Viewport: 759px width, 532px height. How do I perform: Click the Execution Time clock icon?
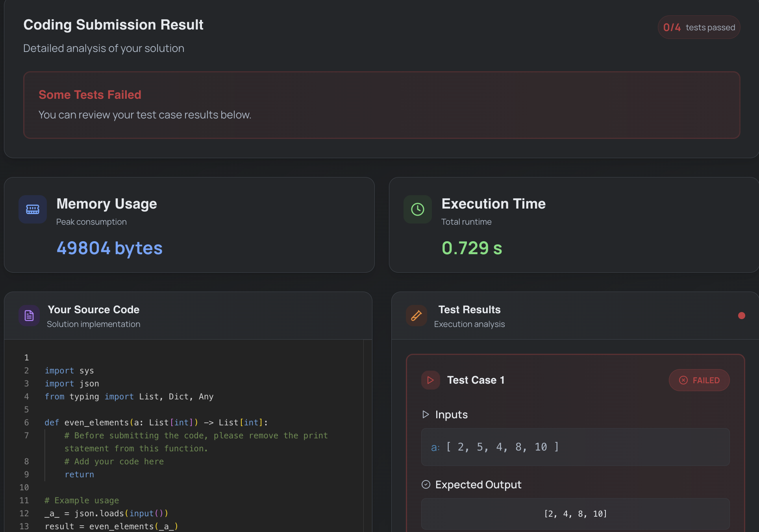[417, 209]
